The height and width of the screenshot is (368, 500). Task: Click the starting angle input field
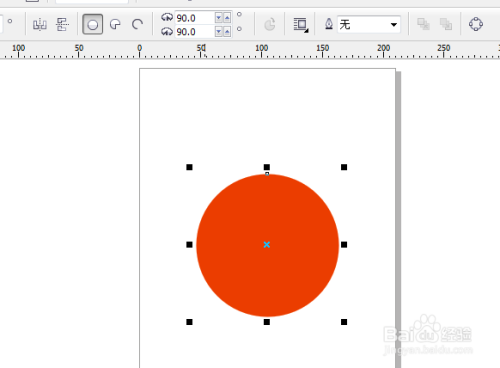tap(195, 18)
